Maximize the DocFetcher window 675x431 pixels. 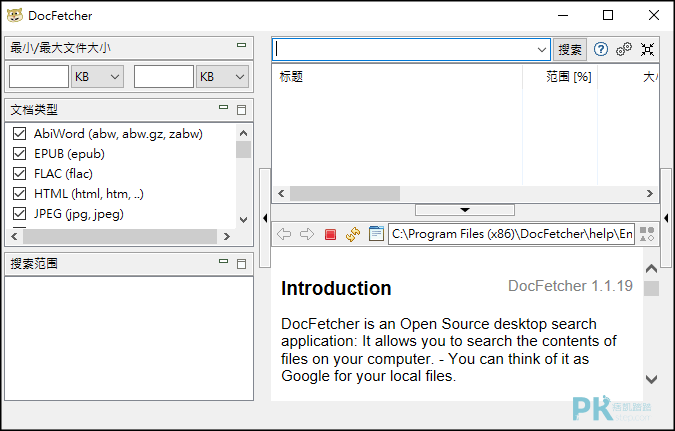coord(608,16)
